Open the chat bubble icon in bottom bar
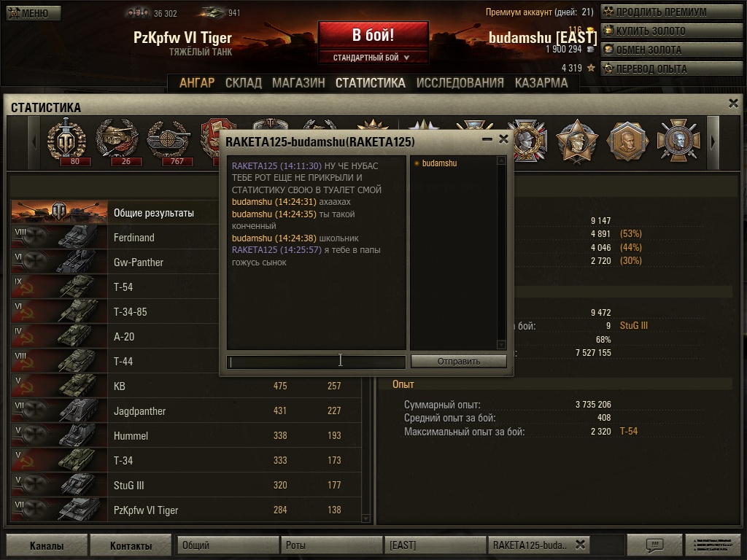Viewport: 747px width, 560px height. point(654,545)
